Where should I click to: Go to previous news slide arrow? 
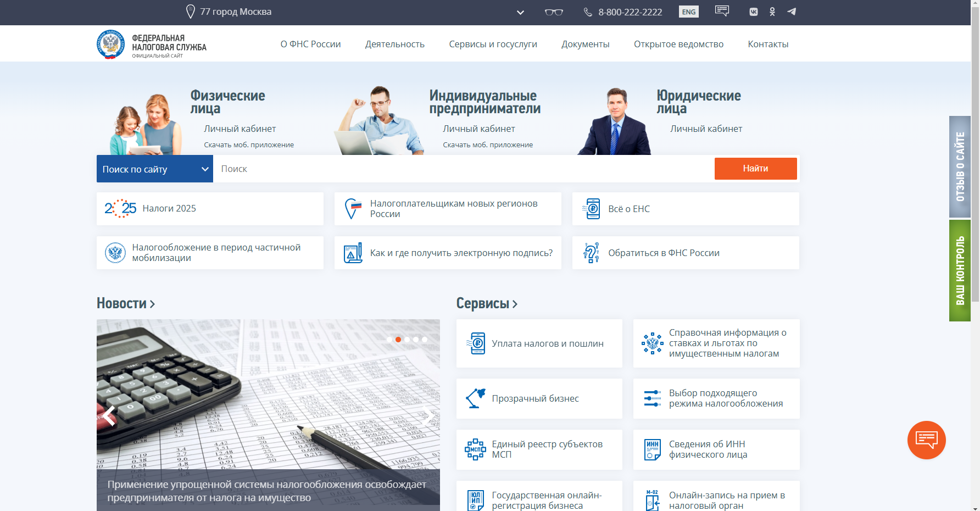click(109, 415)
